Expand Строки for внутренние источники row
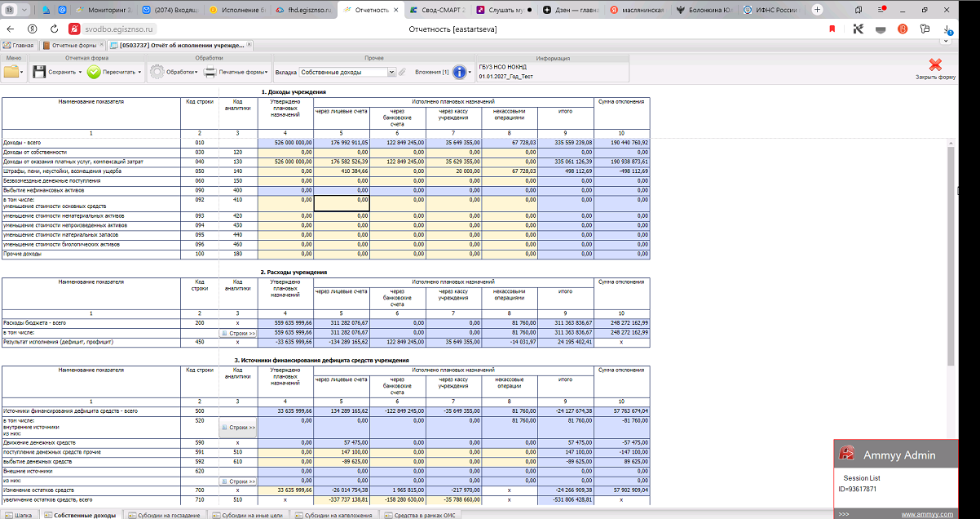The width and height of the screenshot is (980, 519). click(x=238, y=427)
